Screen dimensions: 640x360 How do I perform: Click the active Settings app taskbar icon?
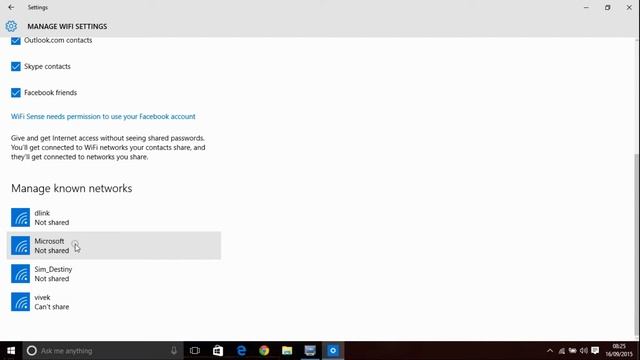click(333, 351)
